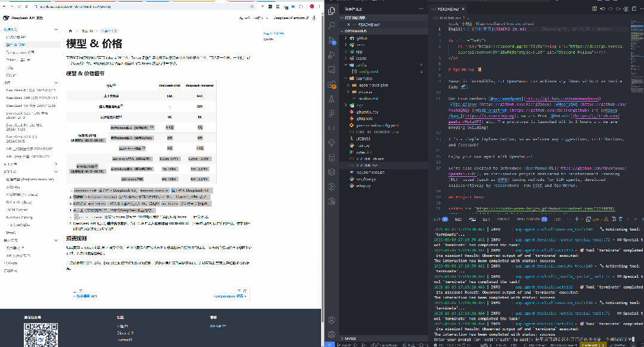Screen dimensions: 644x347
Task: Close the README.md editor tab
Action: tap(463, 9)
